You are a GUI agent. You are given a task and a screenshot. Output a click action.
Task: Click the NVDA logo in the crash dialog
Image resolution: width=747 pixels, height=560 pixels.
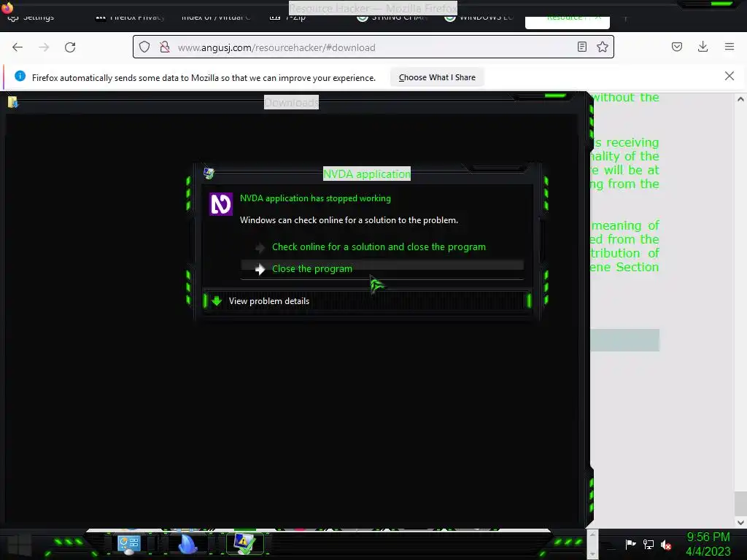coord(221,204)
